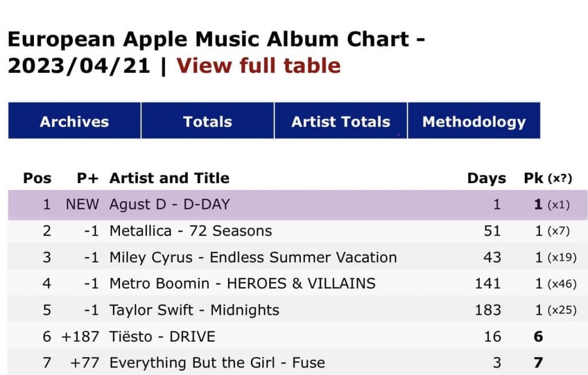The height and width of the screenshot is (375, 588).
Task: Switch to the Totals tab
Action: (207, 121)
